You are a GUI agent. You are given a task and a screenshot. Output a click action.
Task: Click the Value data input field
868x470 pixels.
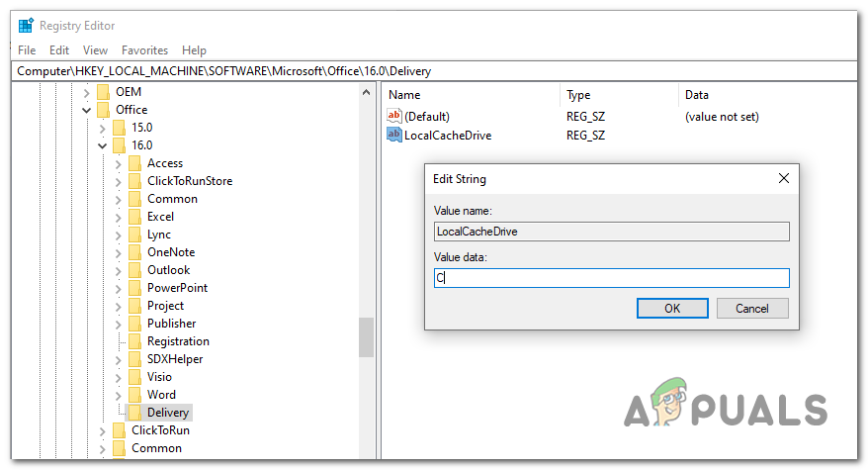click(611, 278)
